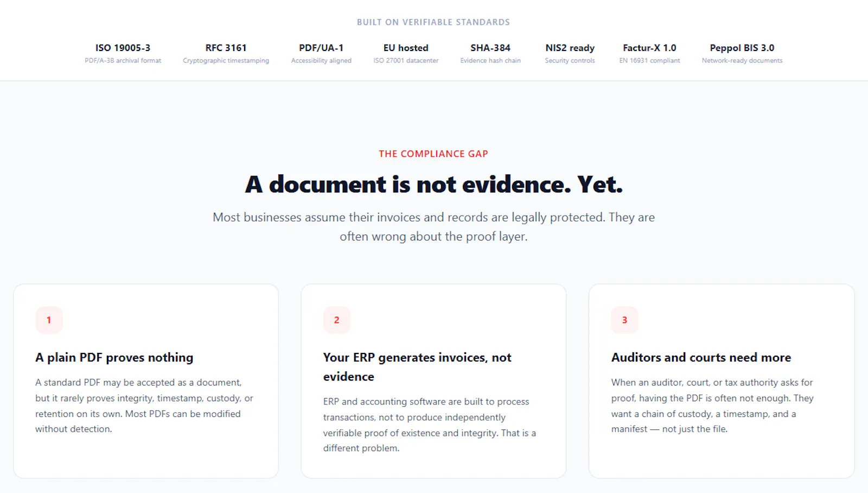Click 'Accessibility aligned' caption
868x493 pixels.
(321, 61)
